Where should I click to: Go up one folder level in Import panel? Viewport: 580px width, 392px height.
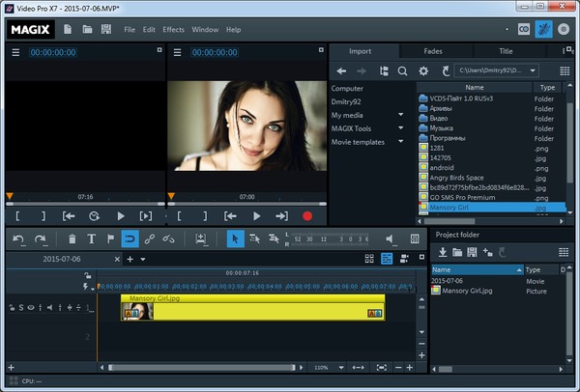click(446, 70)
